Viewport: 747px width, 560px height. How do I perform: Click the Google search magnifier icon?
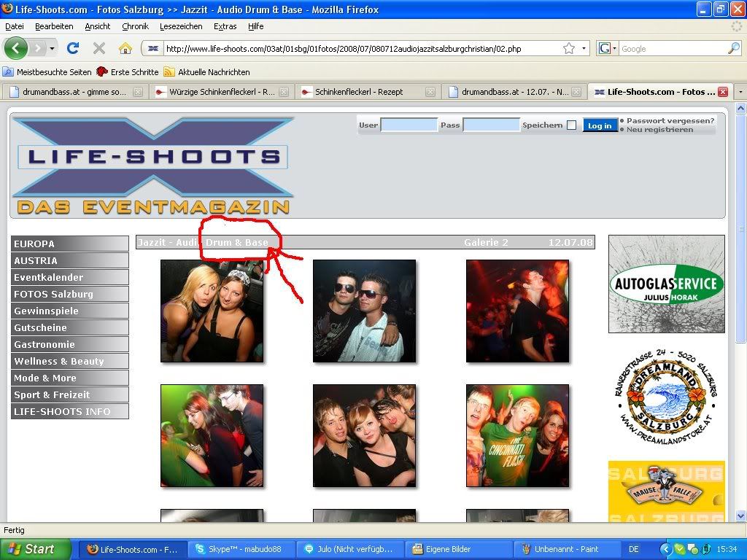pyautogui.click(x=734, y=48)
